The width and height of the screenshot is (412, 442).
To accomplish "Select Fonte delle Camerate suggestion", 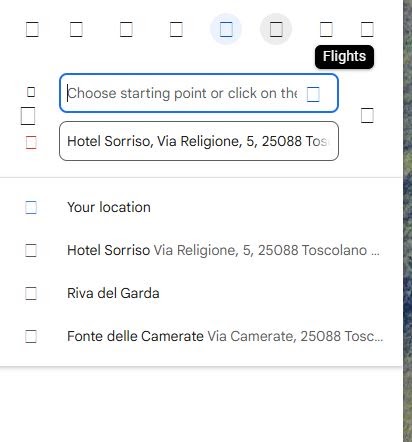I will coord(201,336).
